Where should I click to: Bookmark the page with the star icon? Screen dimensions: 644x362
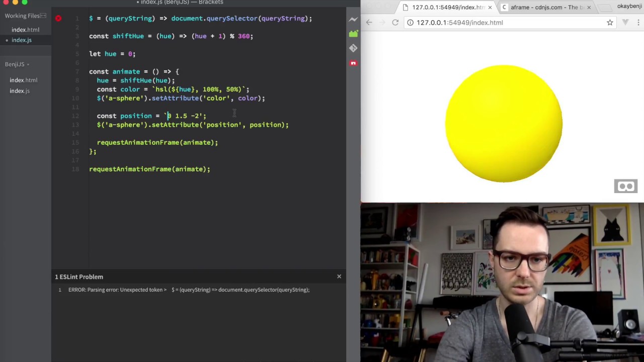(610, 23)
